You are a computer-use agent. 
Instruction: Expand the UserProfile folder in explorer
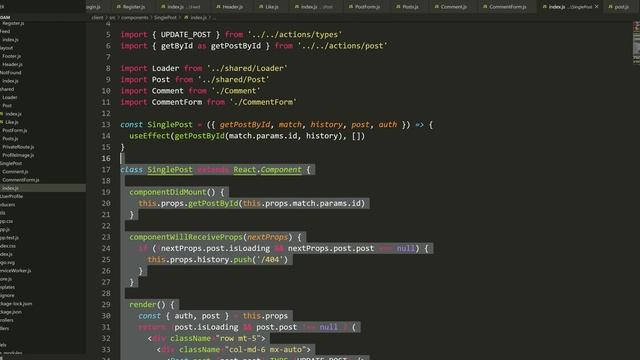click(x=11, y=196)
